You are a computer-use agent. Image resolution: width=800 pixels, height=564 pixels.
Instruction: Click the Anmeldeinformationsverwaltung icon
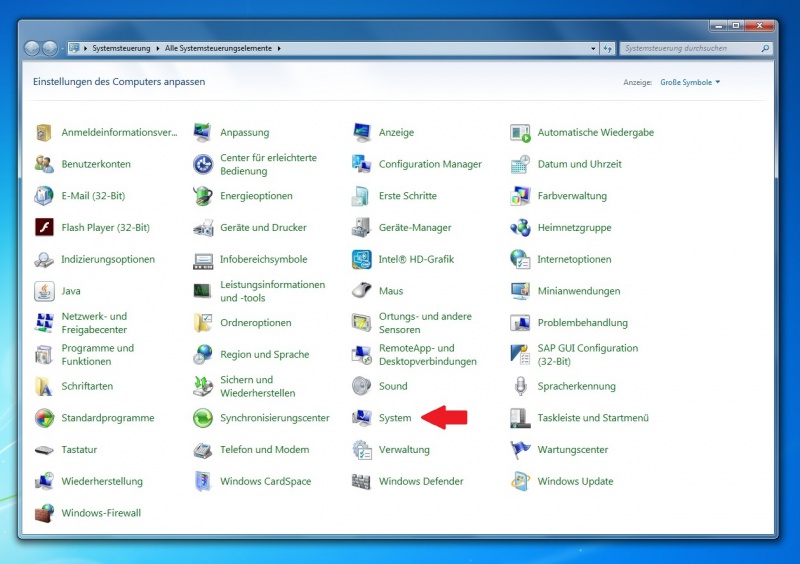click(x=44, y=133)
